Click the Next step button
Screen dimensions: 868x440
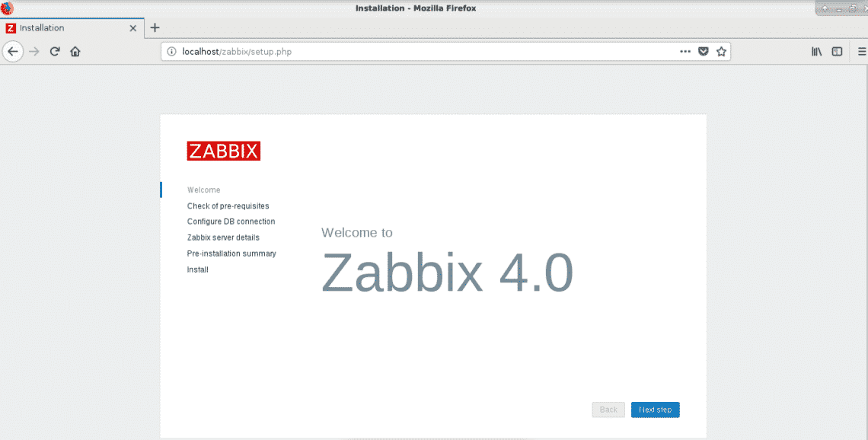655,410
